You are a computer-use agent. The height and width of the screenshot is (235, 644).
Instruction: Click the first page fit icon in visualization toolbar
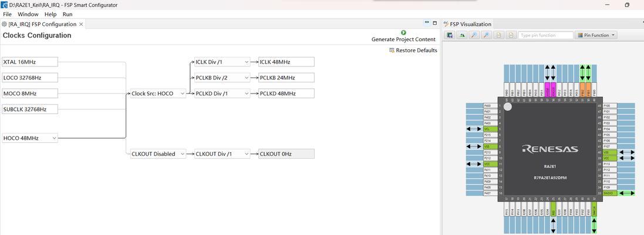498,35
